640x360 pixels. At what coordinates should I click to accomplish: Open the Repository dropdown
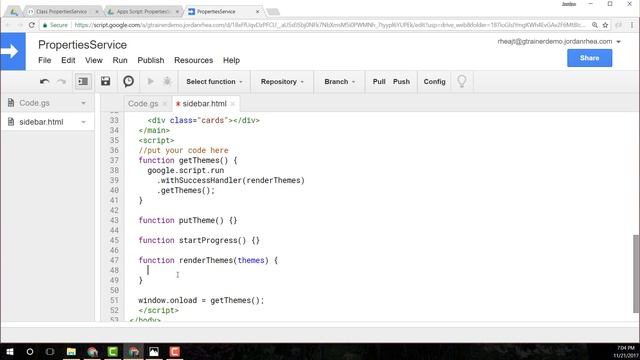tap(282, 82)
